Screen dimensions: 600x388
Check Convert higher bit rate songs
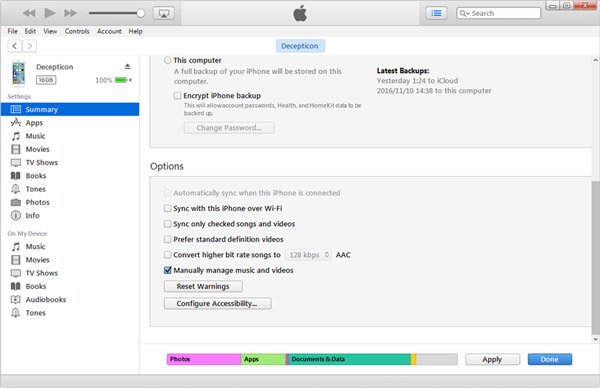point(167,255)
